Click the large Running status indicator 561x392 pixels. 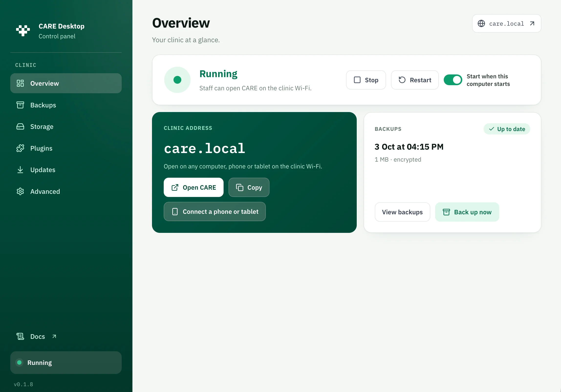pos(177,80)
